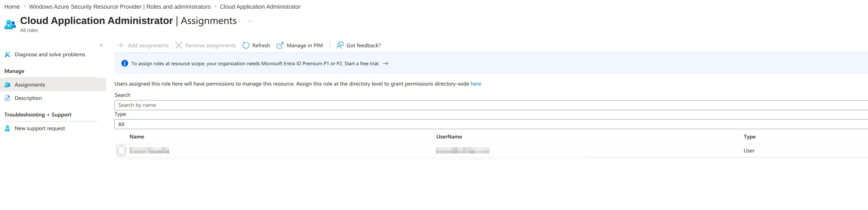The height and width of the screenshot is (210, 868).
Task: Open the ellipsis more options menu
Action: coord(250,21)
